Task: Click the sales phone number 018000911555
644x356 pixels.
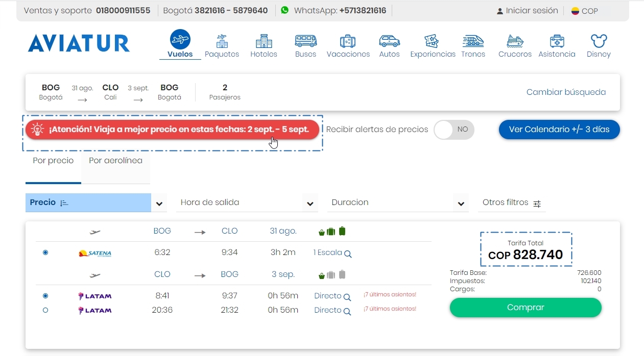Action: pyautogui.click(x=123, y=11)
